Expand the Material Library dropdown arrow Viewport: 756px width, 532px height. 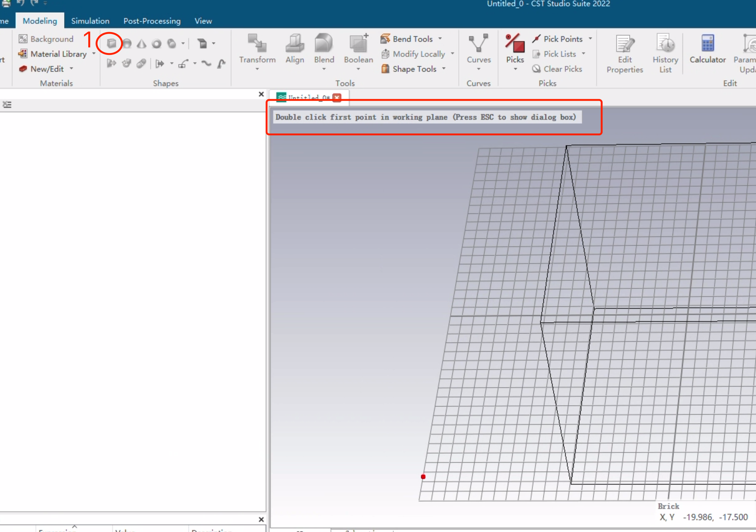(94, 54)
